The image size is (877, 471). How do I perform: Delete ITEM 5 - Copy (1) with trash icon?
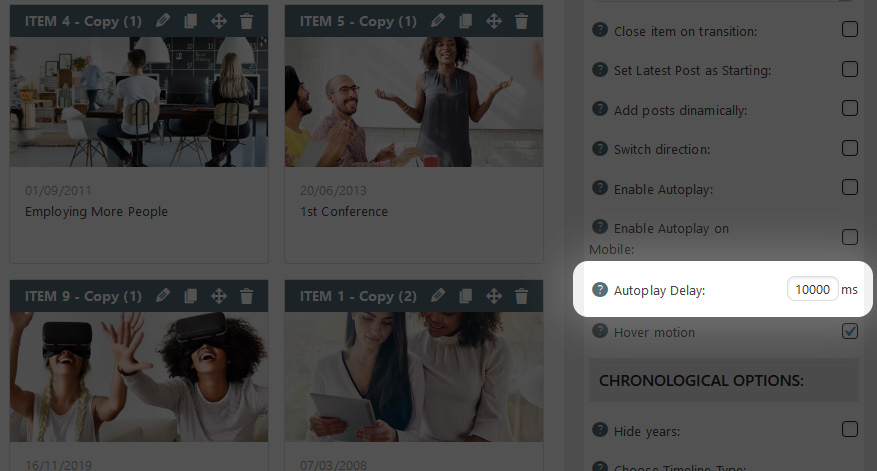pyautogui.click(x=522, y=21)
